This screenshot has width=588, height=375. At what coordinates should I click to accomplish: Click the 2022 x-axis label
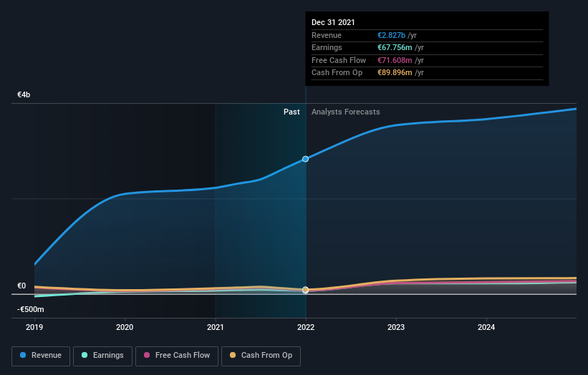click(306, 327)
